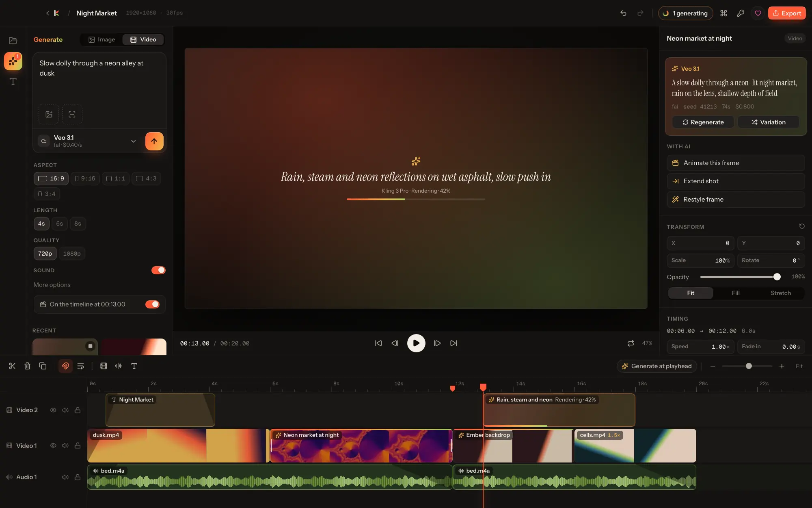The image size is (812, 508).
Task: Switch to the Image tab
Action: pyautogui.click(x=102, y=39)
